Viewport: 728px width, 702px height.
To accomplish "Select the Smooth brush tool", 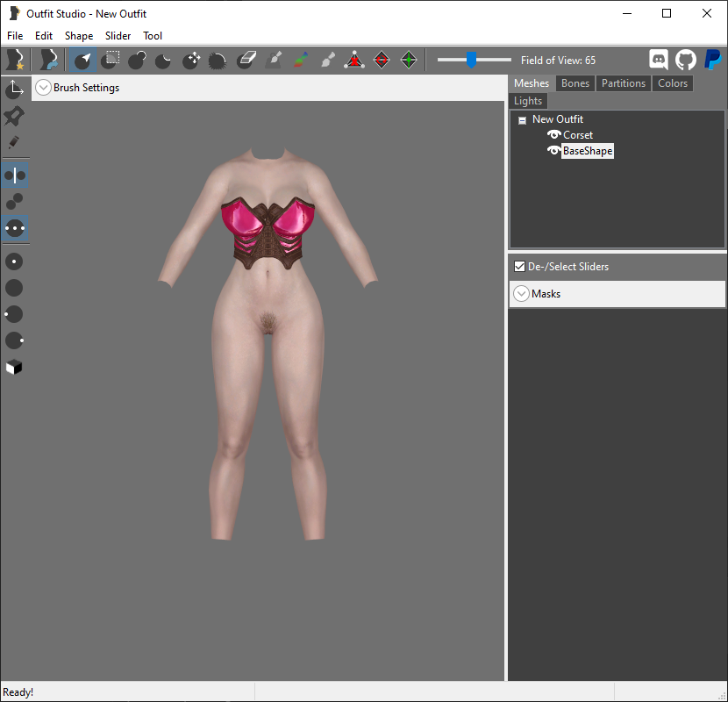I will [218, 60].
